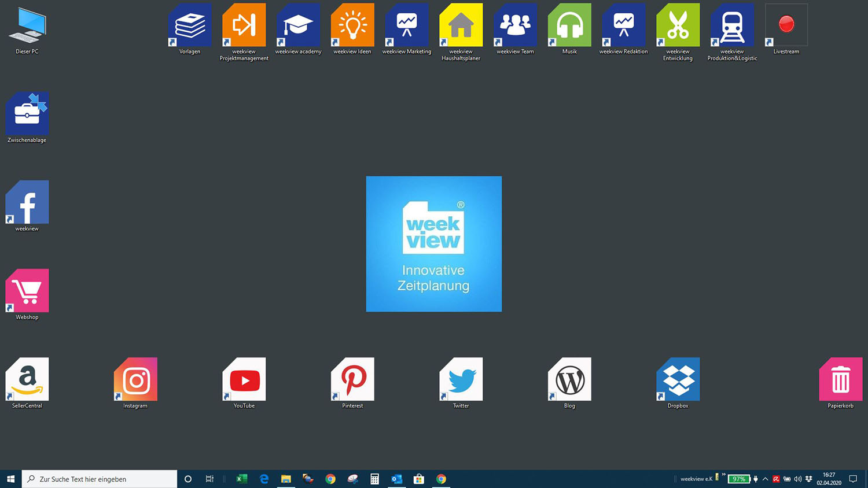Open the notification center icon
Screen dimensions: 868x488
(x=853, y=479)
